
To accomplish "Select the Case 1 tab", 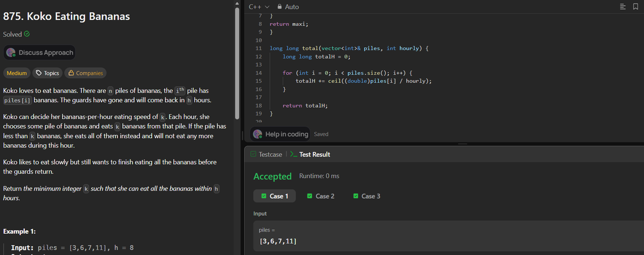I will tap(274, 196).
